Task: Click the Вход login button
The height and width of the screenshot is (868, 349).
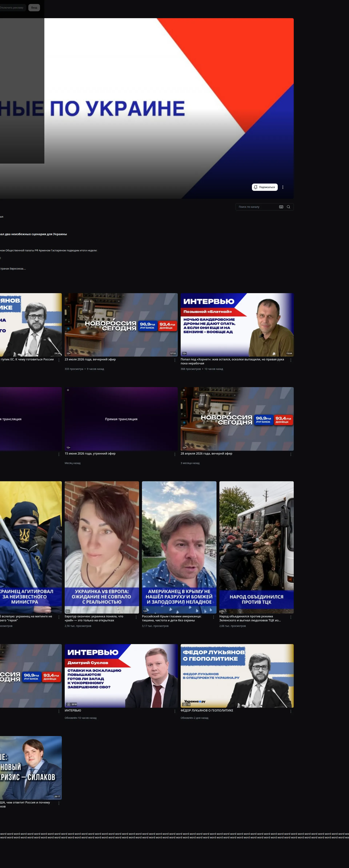Action: coord(34,7)
